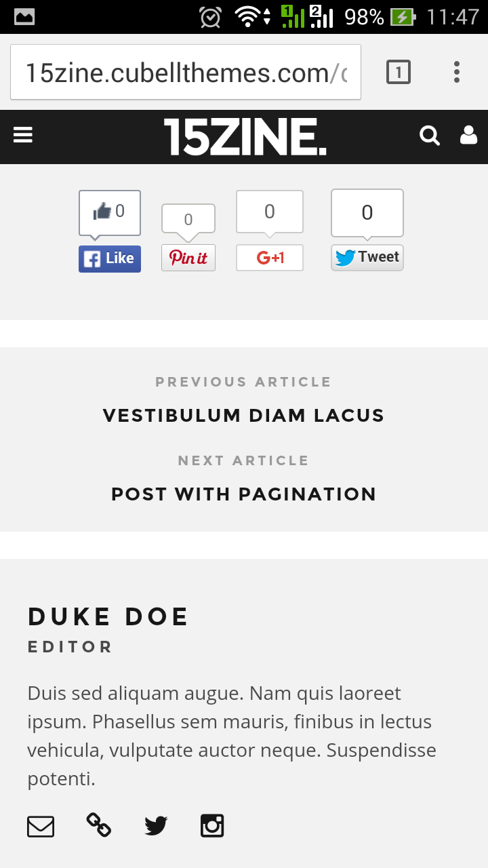Open the hamburger navigation menu

click(23, 136)
